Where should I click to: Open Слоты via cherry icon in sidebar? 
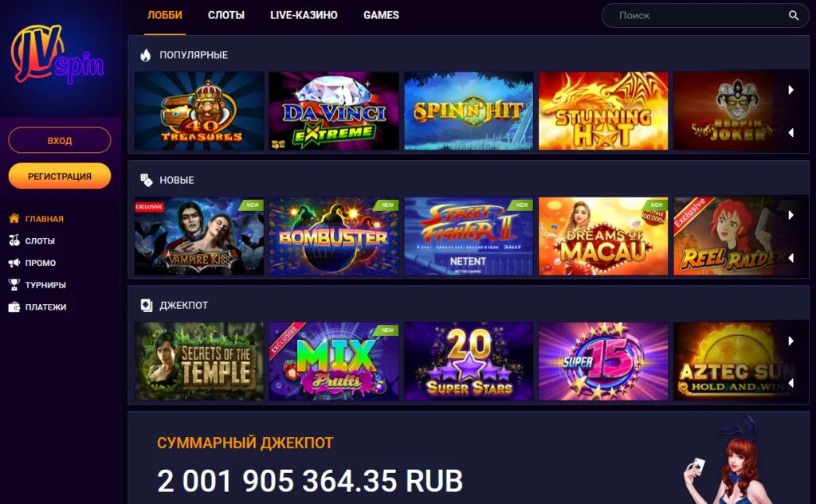[x=14, y=240]
